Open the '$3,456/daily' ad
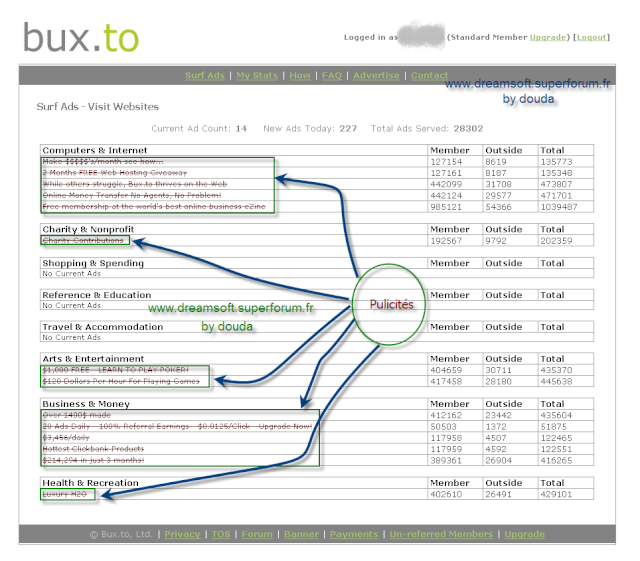The width and height of the screenshot is (640, 561). tap(66, 438)
